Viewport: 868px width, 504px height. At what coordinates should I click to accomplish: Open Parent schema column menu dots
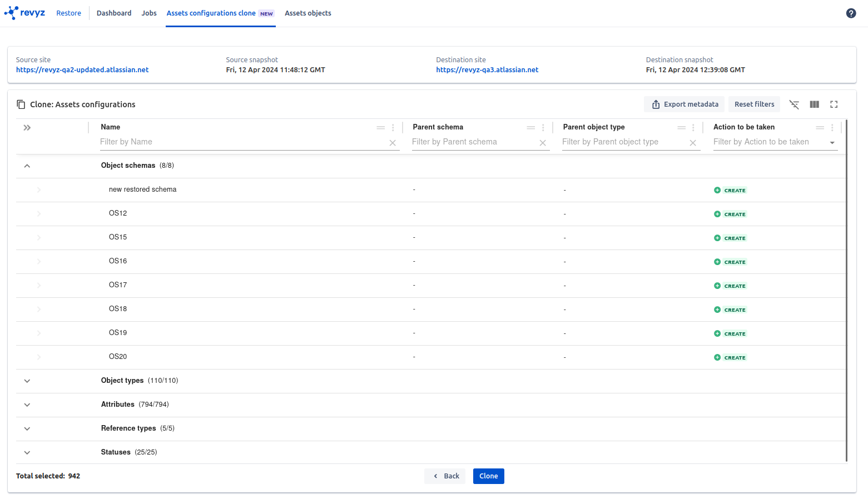tap(543, 127)
